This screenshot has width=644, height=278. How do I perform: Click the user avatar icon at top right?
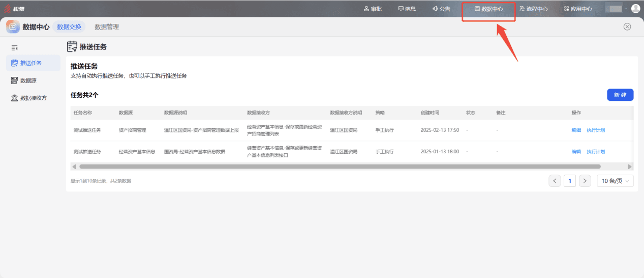coord(635,9)
